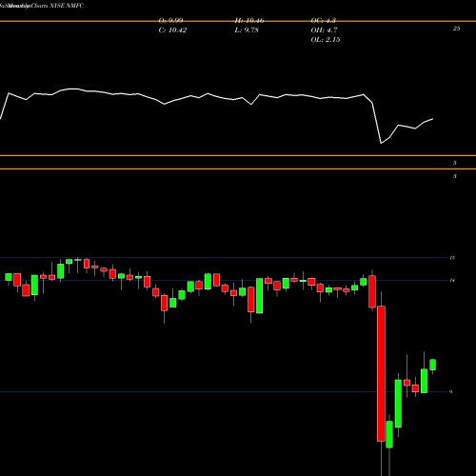This screenshot has height=476, width=476.
Task: Click the OC: 4.3 percentage value
Action: point(324,21)
